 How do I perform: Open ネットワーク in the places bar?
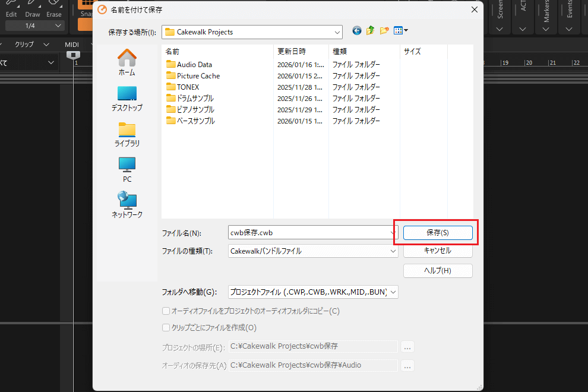point(127,205)
